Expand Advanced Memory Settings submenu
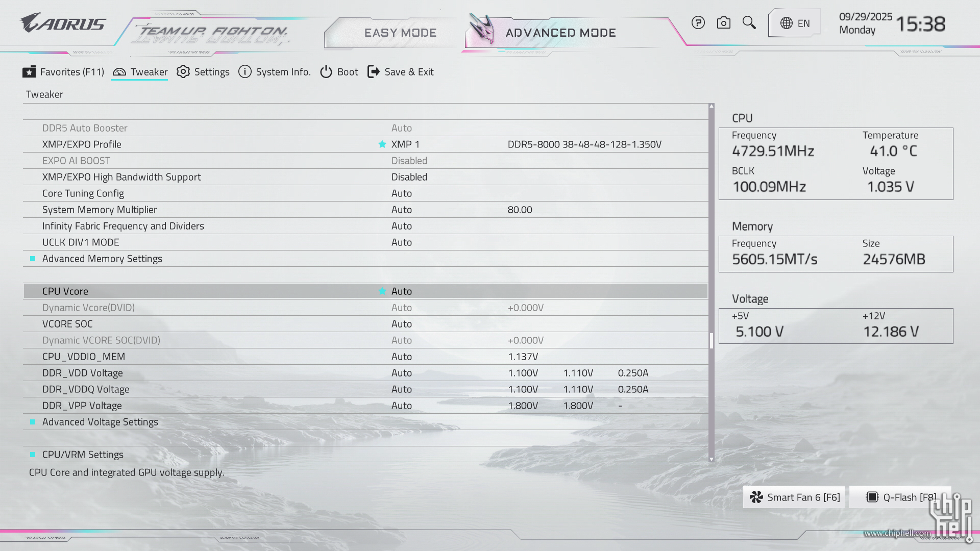980x551 pixels. 102,259
